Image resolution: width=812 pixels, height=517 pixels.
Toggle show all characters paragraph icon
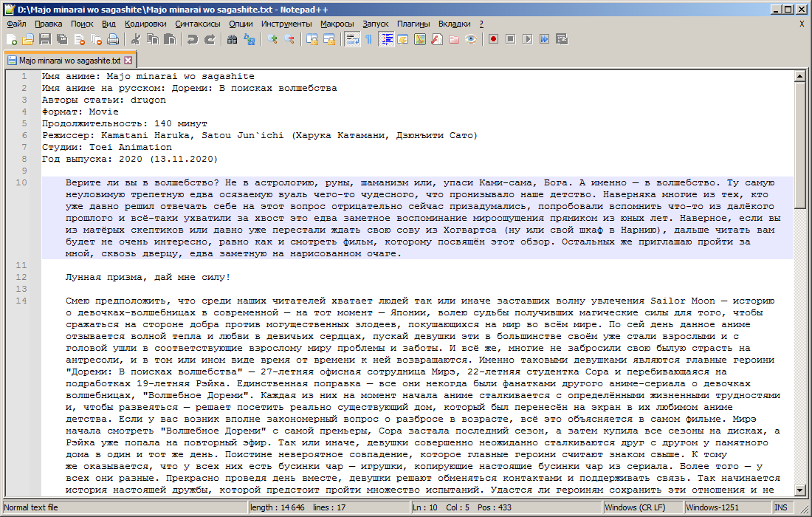367,39
